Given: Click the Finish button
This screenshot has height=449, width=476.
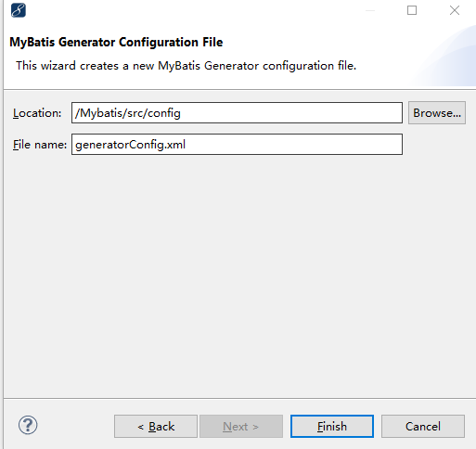Looking at the screenshot, I should (332, 427).
